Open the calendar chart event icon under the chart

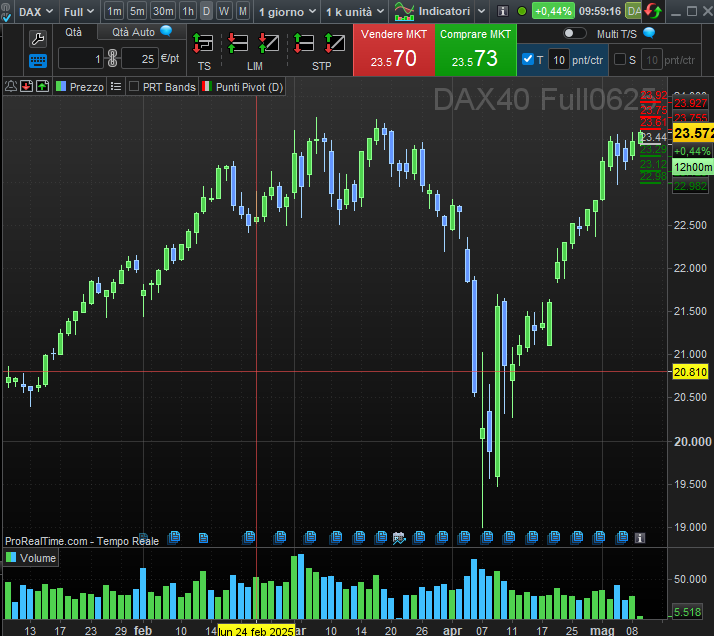[399, 538]
